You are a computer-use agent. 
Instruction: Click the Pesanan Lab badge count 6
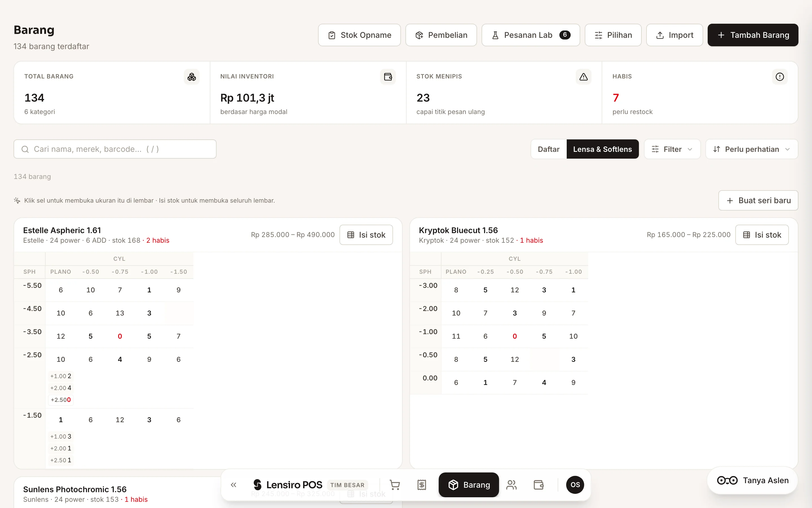[x=565, y=35]
